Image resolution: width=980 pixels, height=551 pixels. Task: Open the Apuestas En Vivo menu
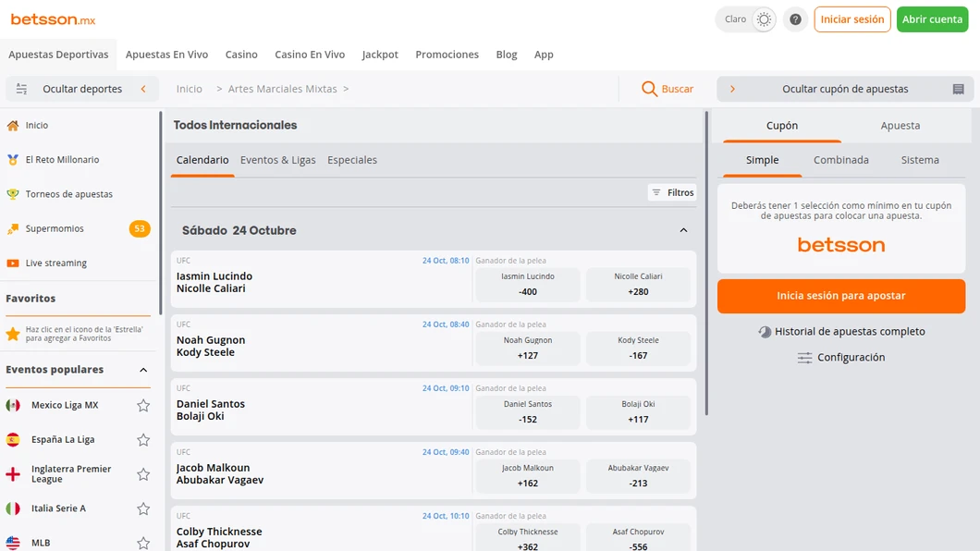click(166, 55)
